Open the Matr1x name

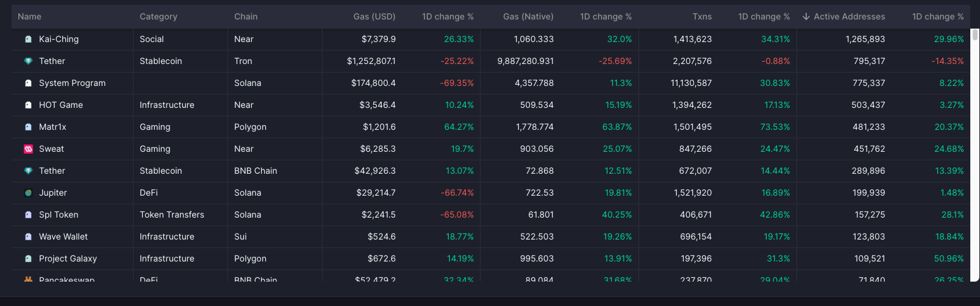pos(52,127)
